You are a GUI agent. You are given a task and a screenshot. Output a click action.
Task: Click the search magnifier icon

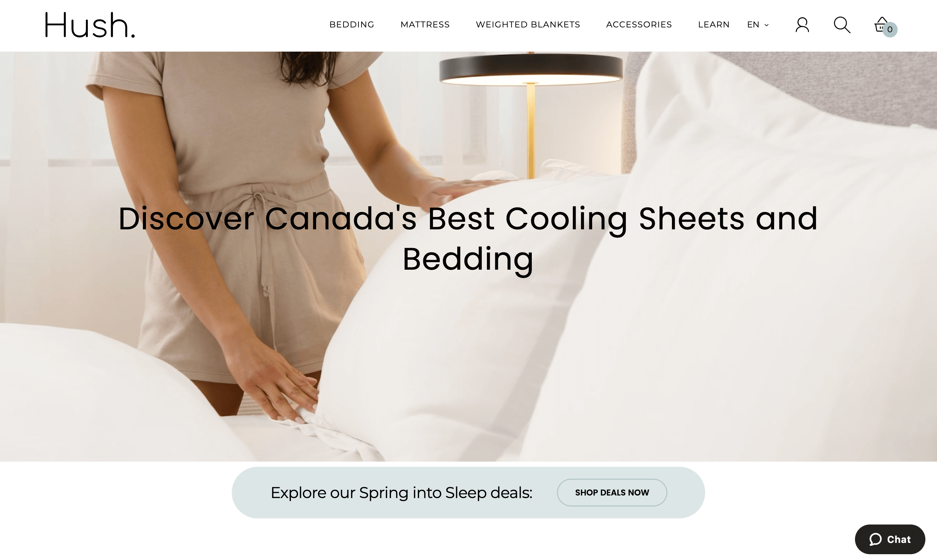842,25
